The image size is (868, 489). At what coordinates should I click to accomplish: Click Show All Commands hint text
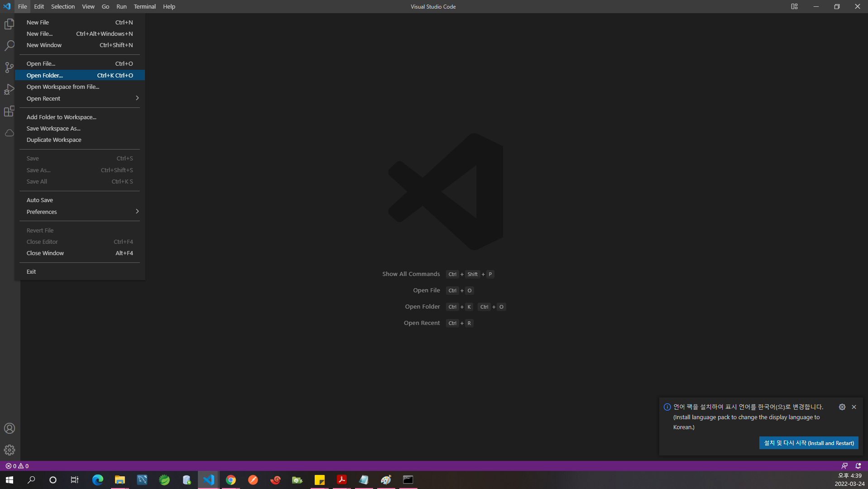click(x=411, y=274)
